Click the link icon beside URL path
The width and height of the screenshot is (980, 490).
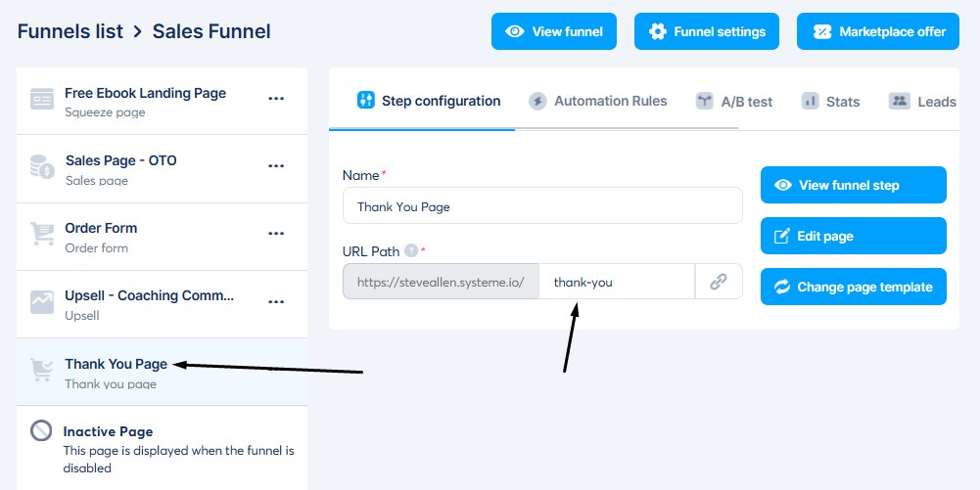pyautogui.click(x=719, y=282)
